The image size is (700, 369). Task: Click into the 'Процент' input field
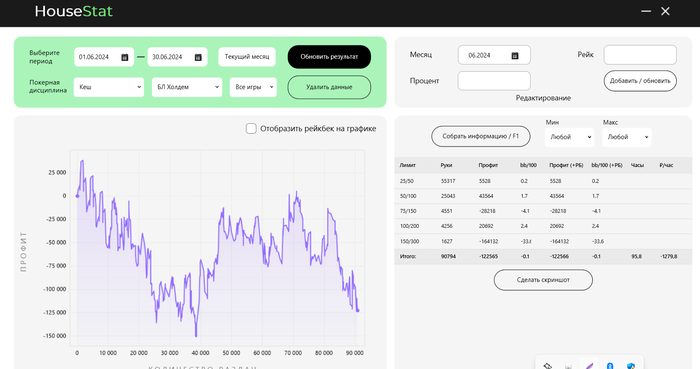click(x=494, y=81)
